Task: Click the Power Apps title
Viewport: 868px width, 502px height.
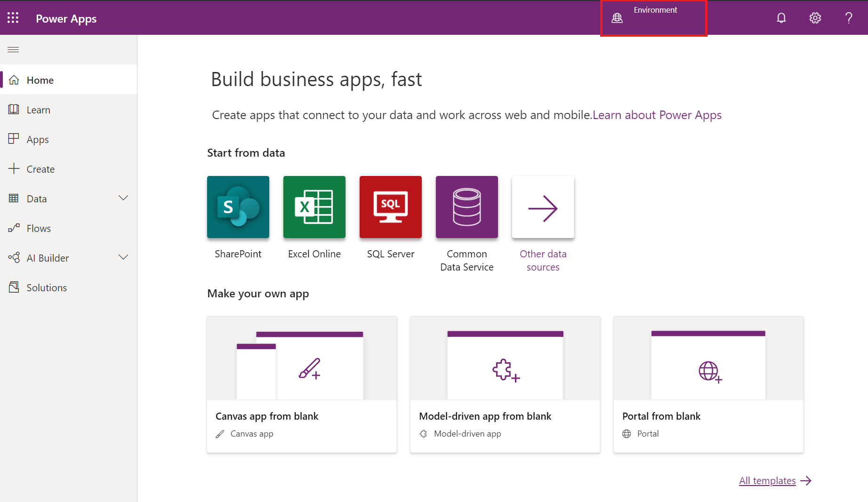Action: (x=66, y=19)
